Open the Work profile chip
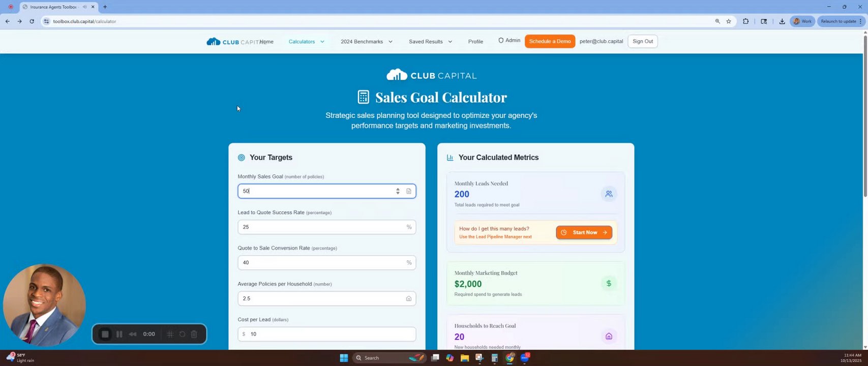This screenshot has width=868, height=366. (x=802, y=21)
